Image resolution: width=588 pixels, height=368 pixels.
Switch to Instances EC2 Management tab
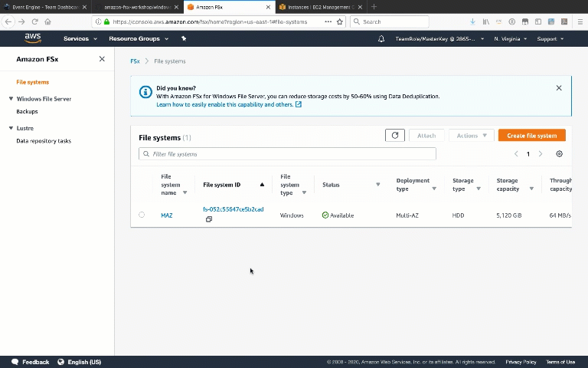click(321, 7)
